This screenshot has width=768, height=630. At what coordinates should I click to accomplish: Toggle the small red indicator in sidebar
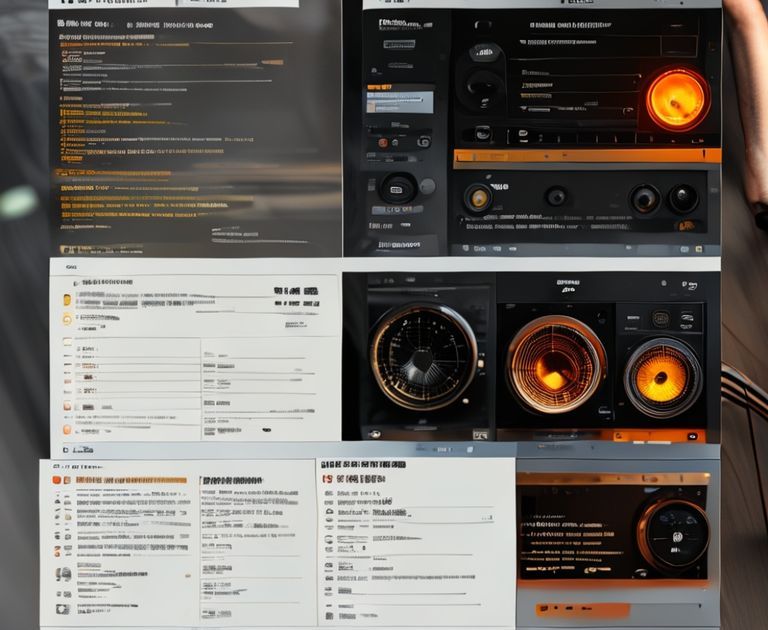pos(383,143)
